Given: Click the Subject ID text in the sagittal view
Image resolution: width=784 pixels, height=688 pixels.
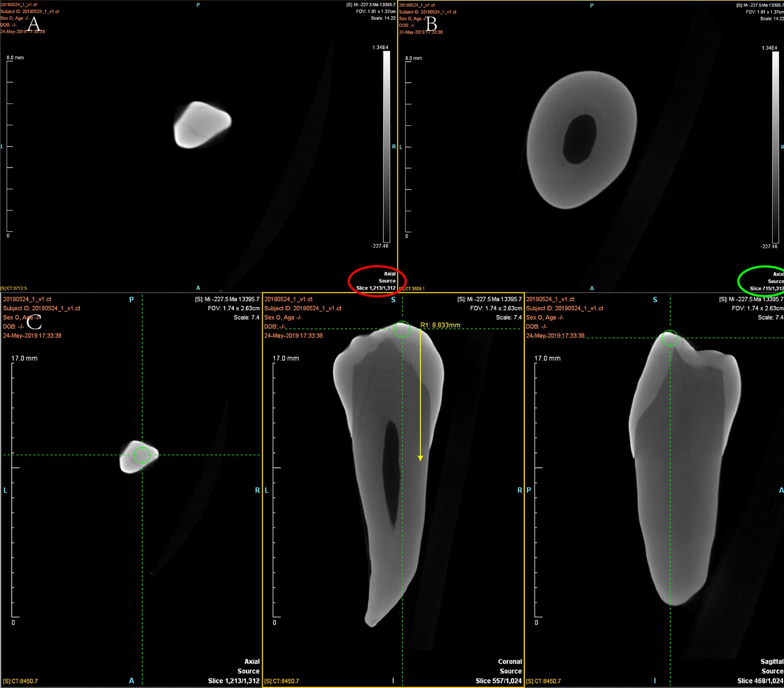Looking at the screenshot, I should click(565, 308).
